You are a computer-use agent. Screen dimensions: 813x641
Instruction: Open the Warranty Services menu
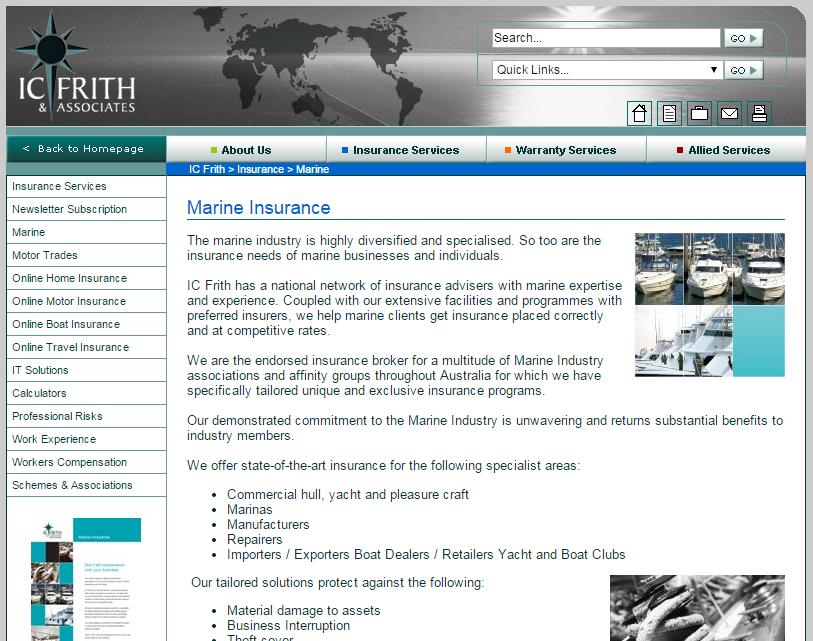(566, 150)
